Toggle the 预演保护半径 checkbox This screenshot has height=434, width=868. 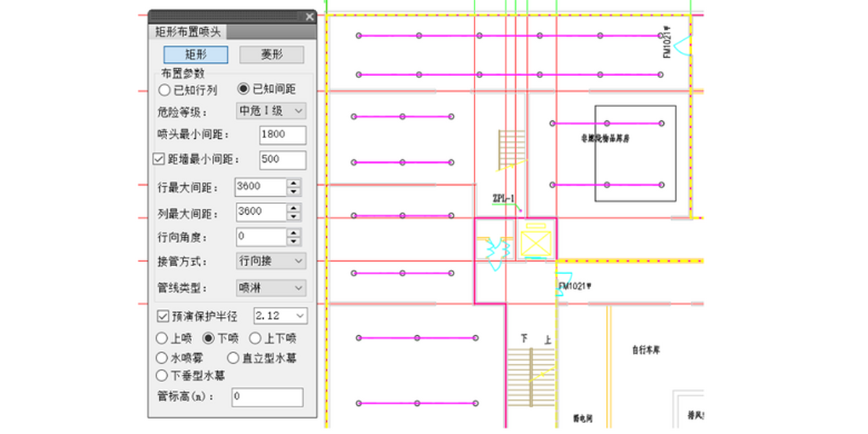162,316
